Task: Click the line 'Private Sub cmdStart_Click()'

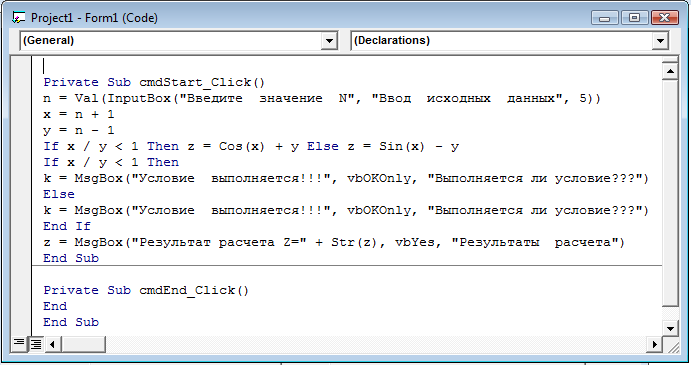Action: pyautogui.click(x=154, y=82)
